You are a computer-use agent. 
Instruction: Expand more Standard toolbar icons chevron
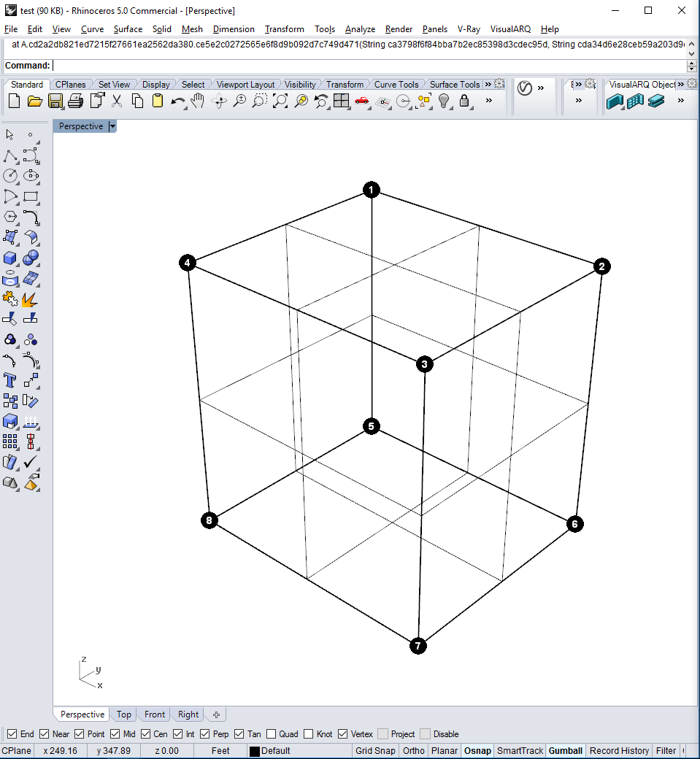489,101
